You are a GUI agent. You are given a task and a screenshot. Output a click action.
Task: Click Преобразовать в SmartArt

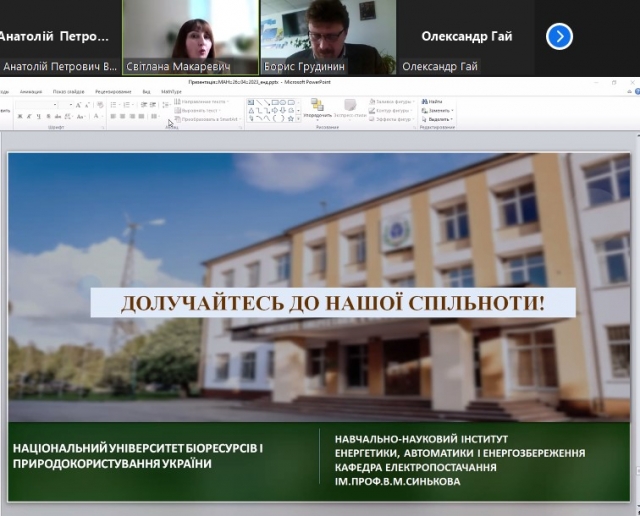click(208, 119)
